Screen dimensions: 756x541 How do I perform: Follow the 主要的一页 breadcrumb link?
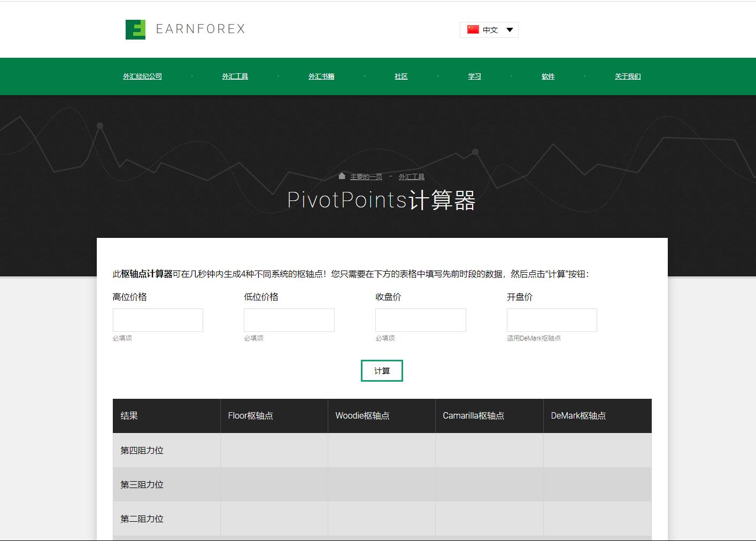(x=366, y=177)
